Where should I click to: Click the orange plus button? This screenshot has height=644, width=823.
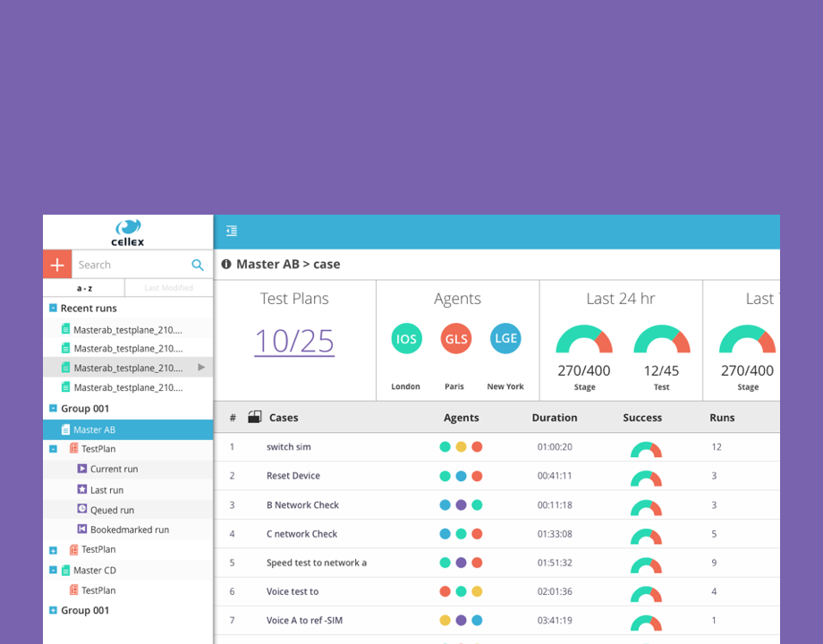pyautogui.click(x=56, y=264)
